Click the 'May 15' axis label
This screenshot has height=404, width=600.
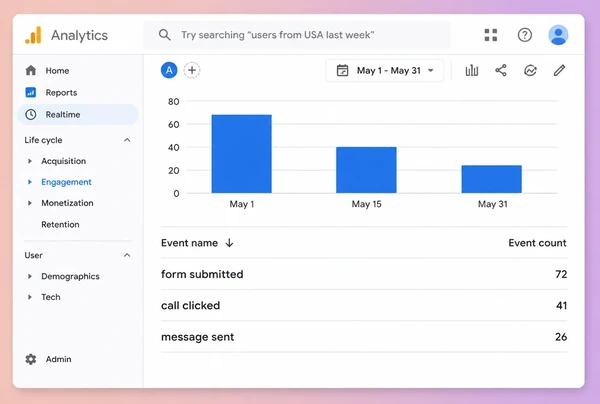[x=366, y=204]
